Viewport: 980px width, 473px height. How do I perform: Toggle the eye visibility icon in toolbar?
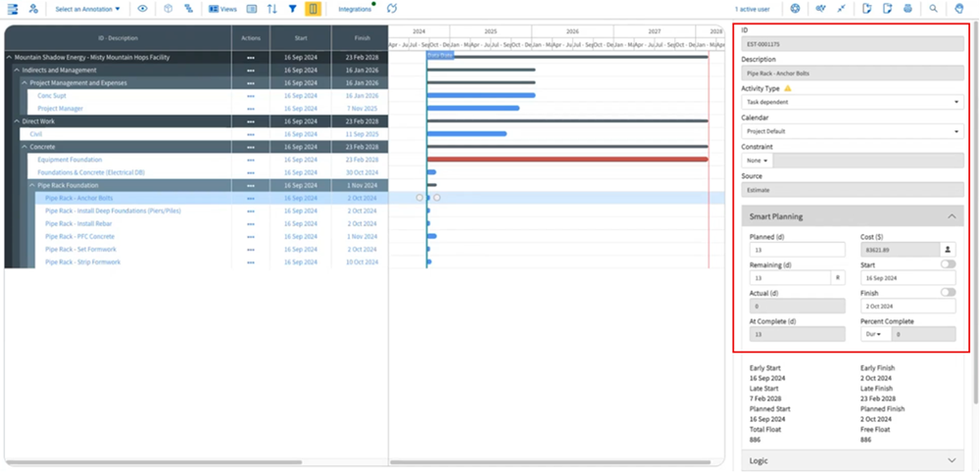[142, 10]
